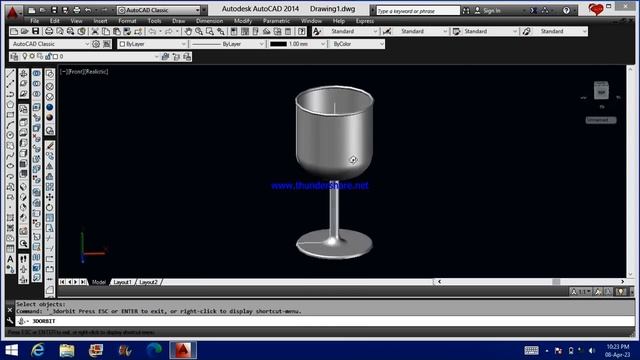Image resolution: width=640 pixels, height=360 pixels.
Task: Click the [Front] view control label
Action: pos(75,71)
